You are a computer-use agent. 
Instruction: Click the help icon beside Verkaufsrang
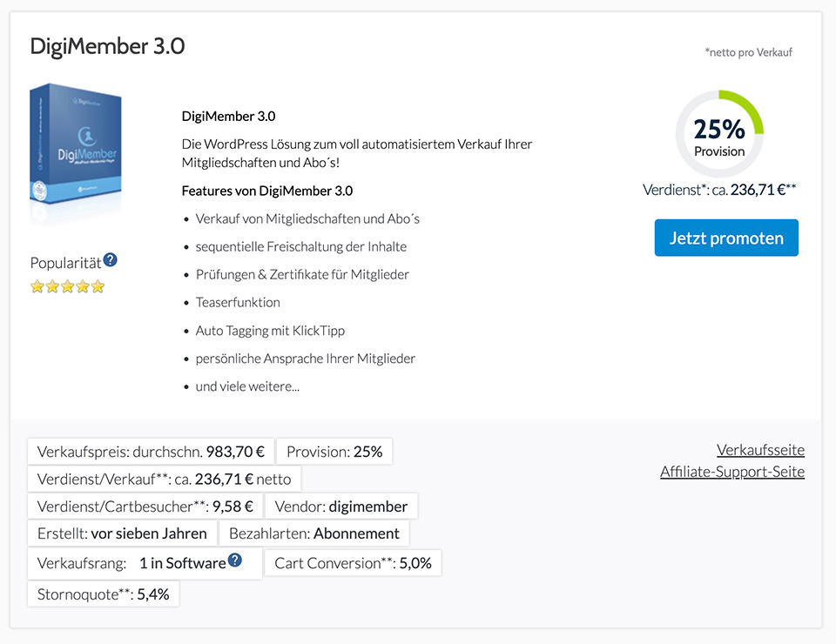(234, 560)
